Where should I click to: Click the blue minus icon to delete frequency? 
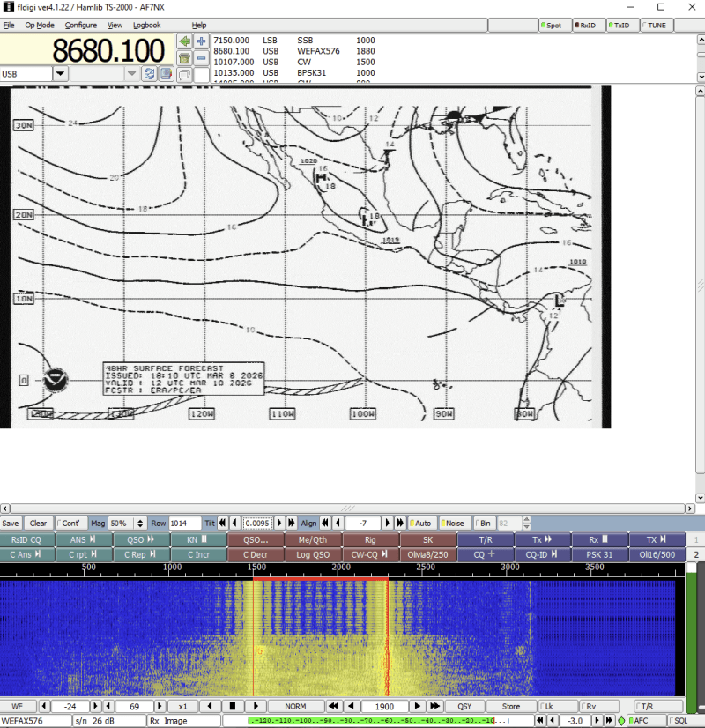coord(202,58)
